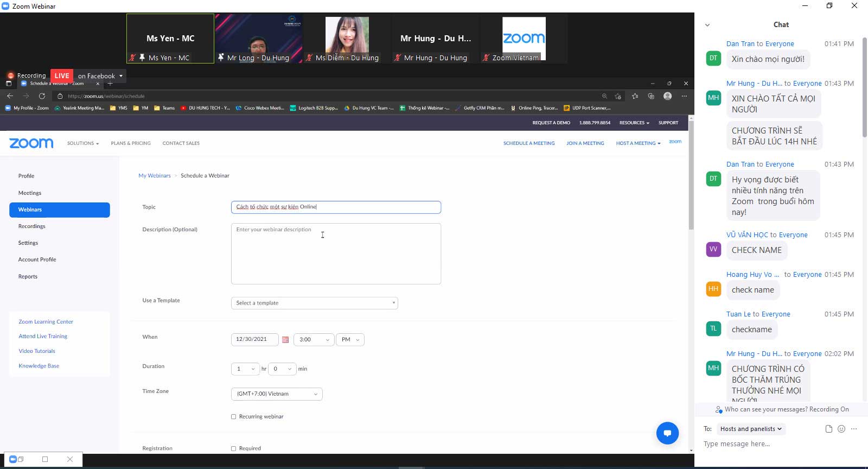Click the Zoom camera icon in mini window
Image resolution: width=868 pixels, height=469 pixels.
coord(13,459)
